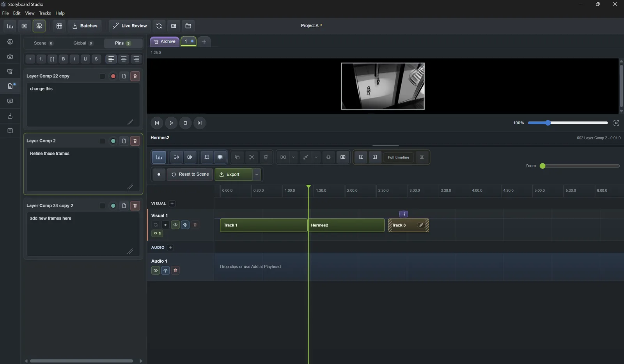Click the fit-to-screen icon beside the 100% slider
The height and width of the screenshot is (364, 624).
616,123
